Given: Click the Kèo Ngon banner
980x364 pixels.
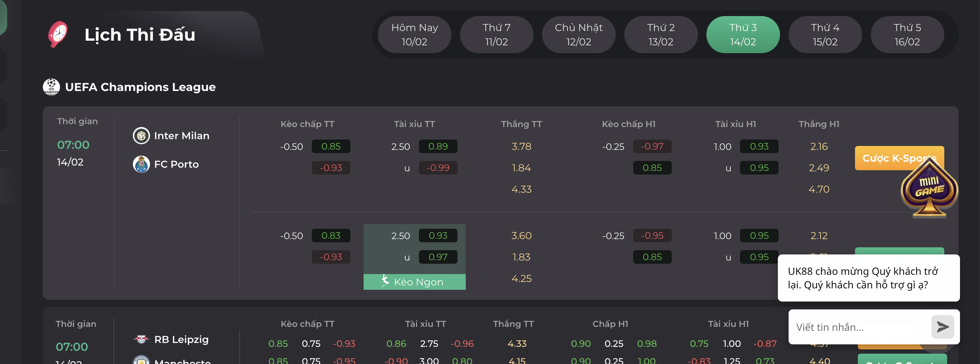Looking at the screenshot, I should (414, 282).
